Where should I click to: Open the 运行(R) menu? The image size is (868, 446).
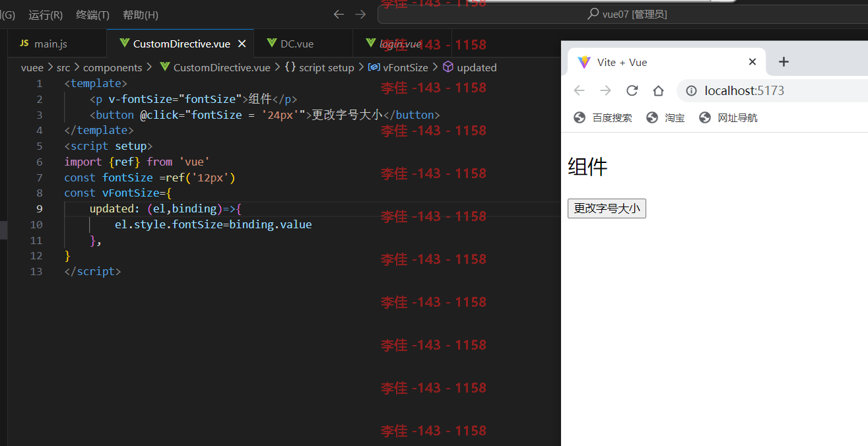tap(46, 15)
